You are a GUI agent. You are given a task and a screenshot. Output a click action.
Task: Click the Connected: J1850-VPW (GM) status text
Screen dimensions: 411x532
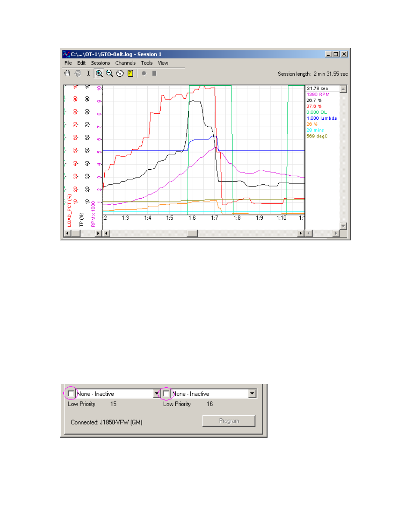click(107, 423)
